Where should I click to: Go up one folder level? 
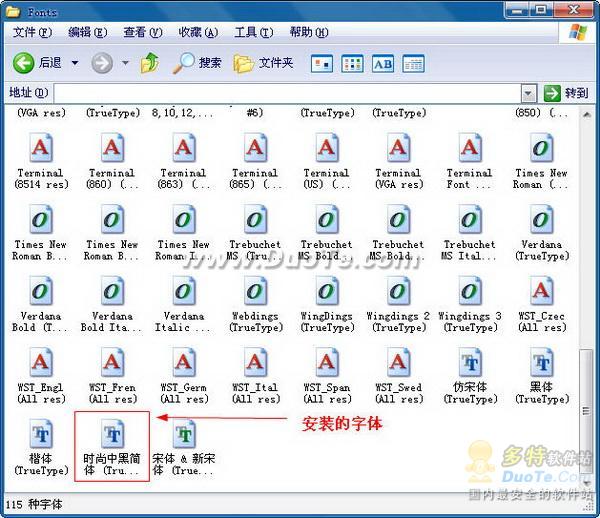click(150, 63)
